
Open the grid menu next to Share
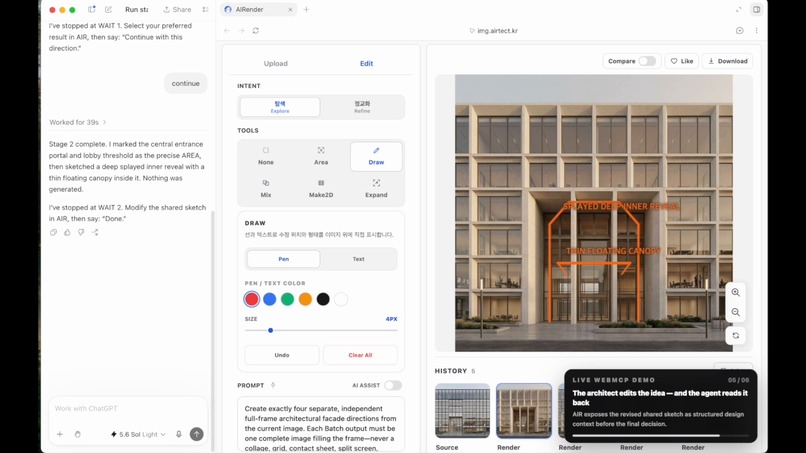(205, 9)
